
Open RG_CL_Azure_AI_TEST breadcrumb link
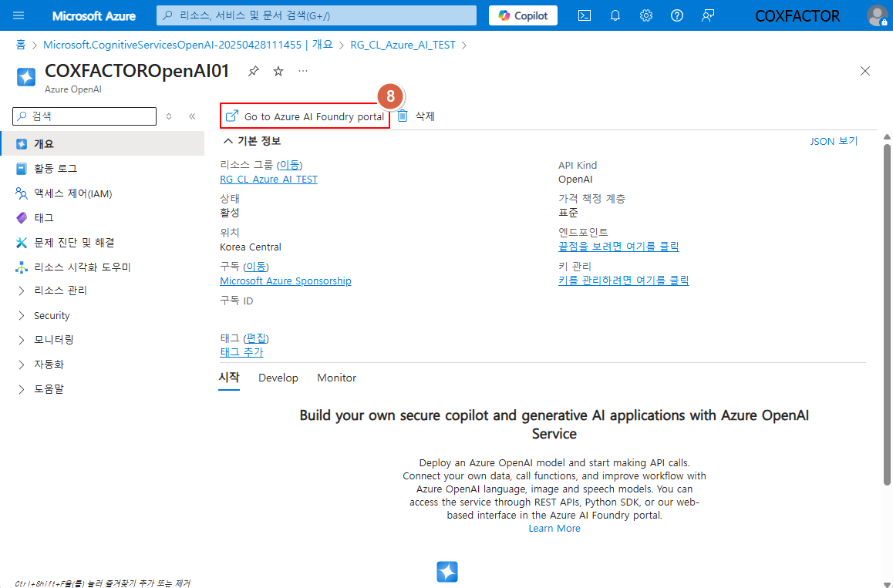(x=403, y=45)
